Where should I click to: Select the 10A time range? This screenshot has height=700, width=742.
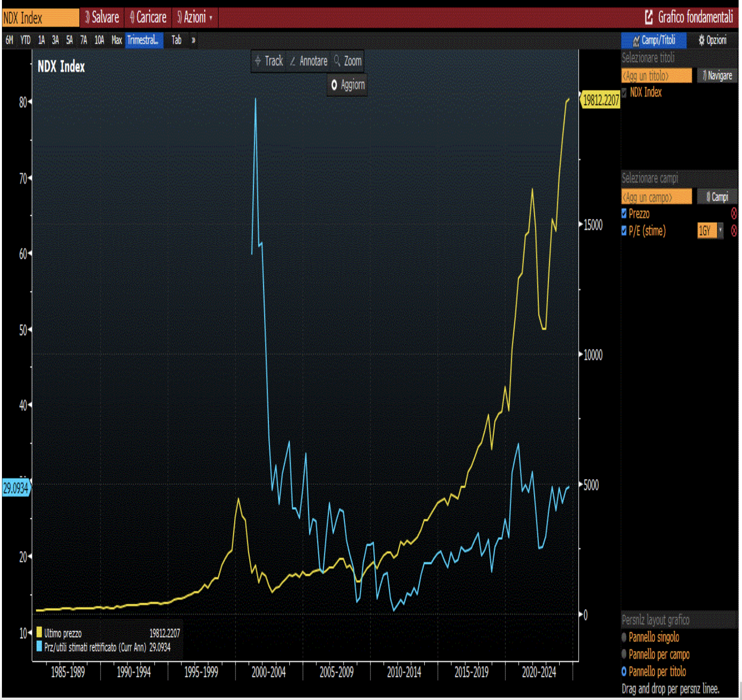[x=99, y=40]
